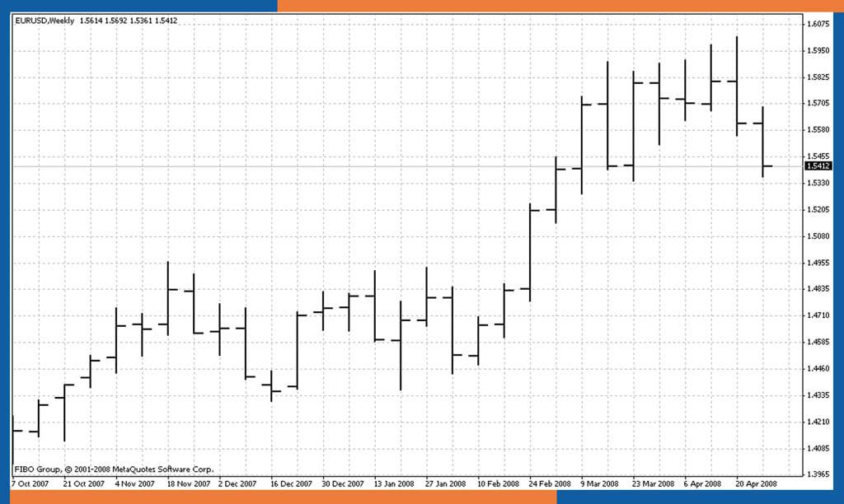
Task: Click the 1.5080 price level label
Action: pyautogui.click(x=820, y=236)
